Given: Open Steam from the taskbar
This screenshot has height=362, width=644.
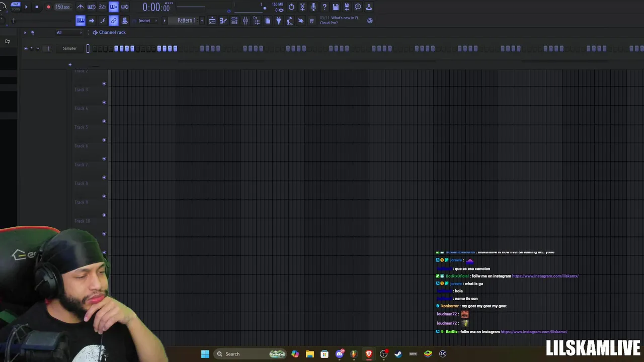Looking at the screenshot, I should tap(398, 354).
